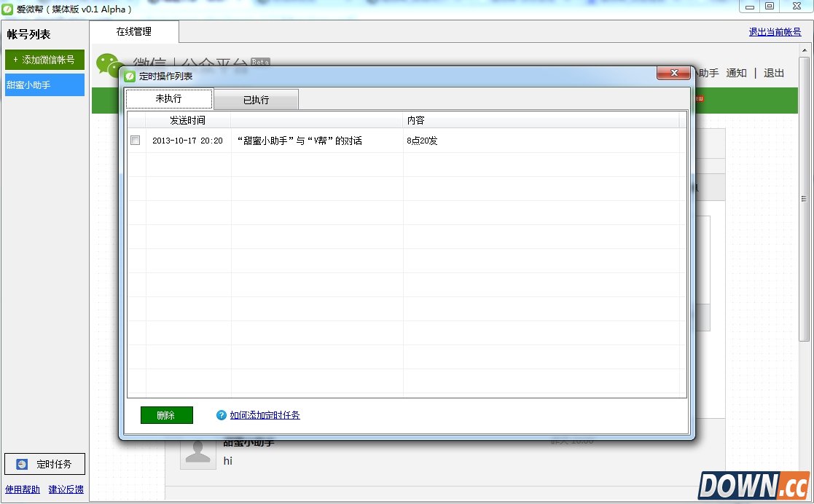Click the clock icon on 定时任务 button
The image size is (814, 504).
23,464
